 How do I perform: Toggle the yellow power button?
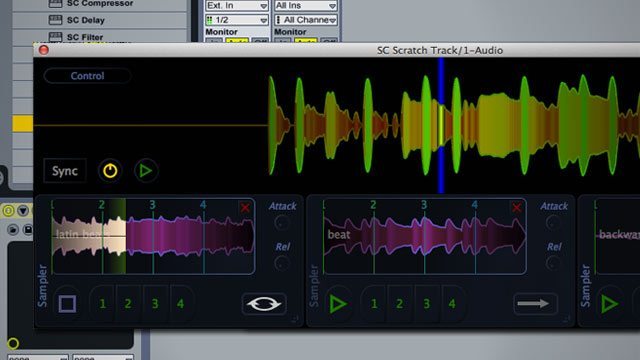tap(110, 171)
